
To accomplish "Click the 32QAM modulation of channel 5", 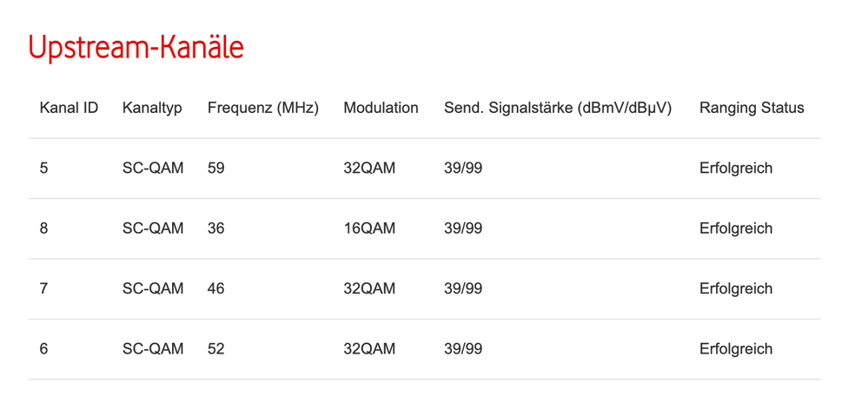I will point(369,168).
